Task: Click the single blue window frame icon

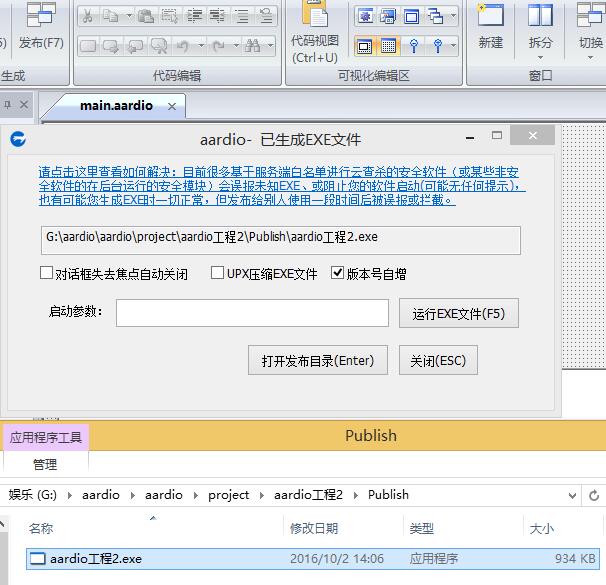Action: [x=412, y=16]
